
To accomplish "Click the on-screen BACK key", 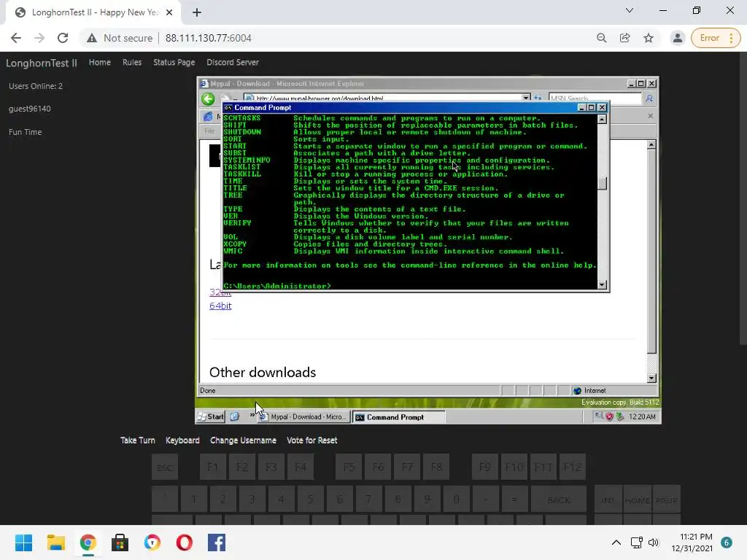I will click(x=559, y=499).
